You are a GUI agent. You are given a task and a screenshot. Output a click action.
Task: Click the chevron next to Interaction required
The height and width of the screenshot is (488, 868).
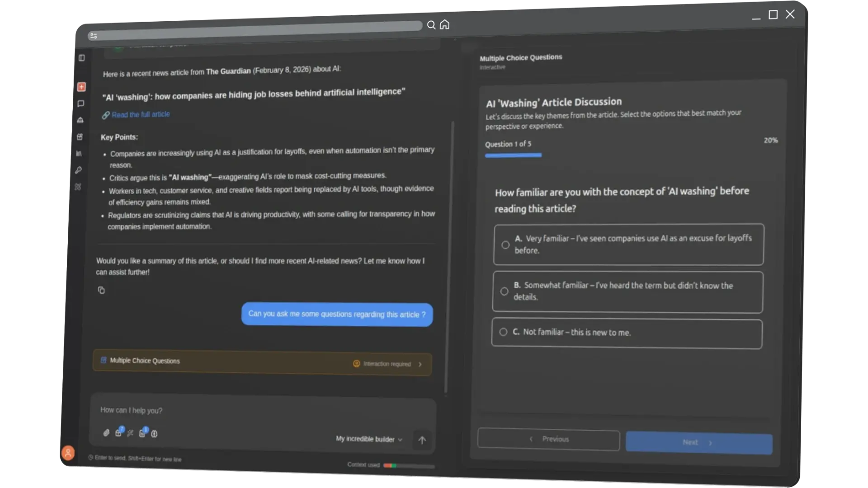coord(420,364)
